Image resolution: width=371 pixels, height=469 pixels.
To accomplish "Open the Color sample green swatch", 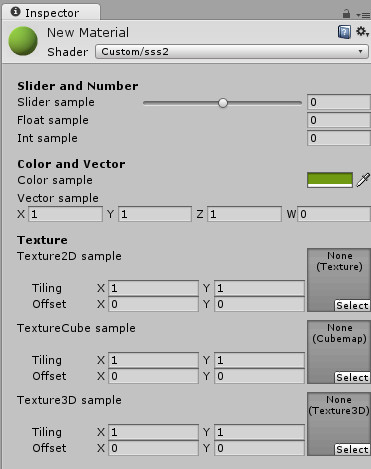I will (330, 180).
